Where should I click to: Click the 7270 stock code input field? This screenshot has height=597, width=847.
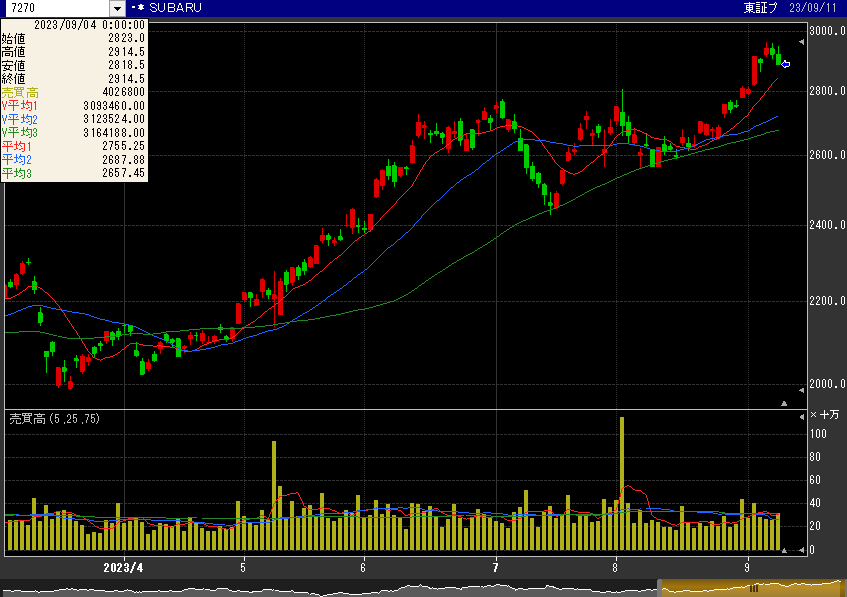55,8
